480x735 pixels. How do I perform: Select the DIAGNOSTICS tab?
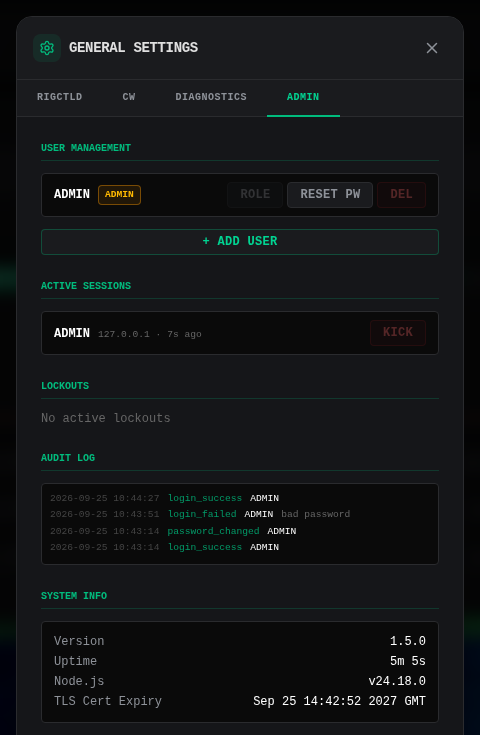(x=211, y=97)
